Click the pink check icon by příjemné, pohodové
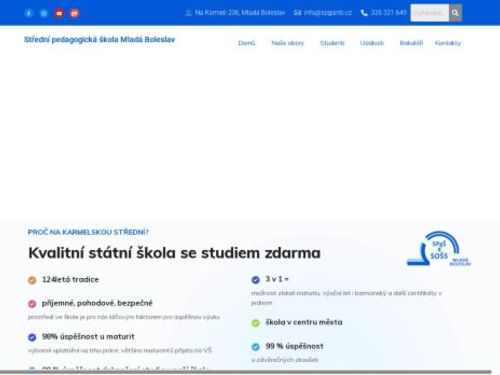The width and height of the screenshot is (500, 375). coord(32,304)
